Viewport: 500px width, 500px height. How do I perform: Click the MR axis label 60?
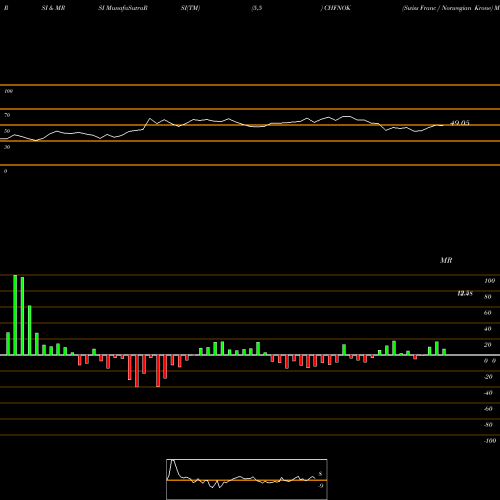coord(488,313)
